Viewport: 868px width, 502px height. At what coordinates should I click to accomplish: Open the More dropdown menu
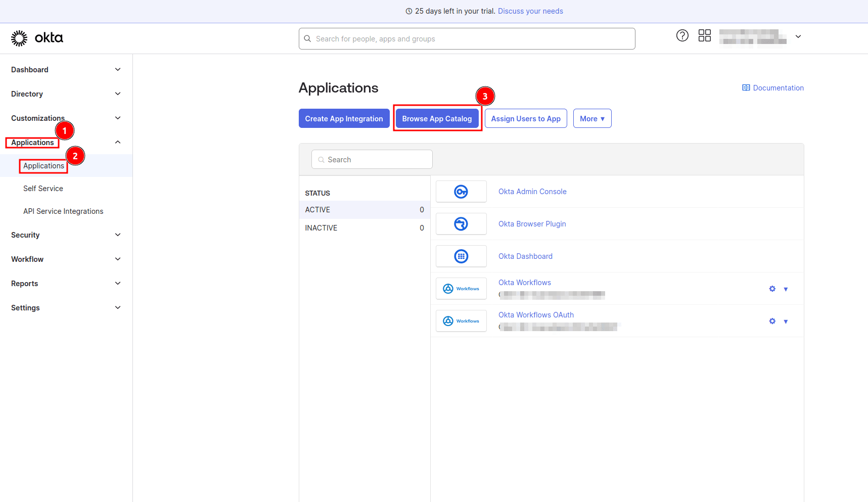click(x=592, y=118)
